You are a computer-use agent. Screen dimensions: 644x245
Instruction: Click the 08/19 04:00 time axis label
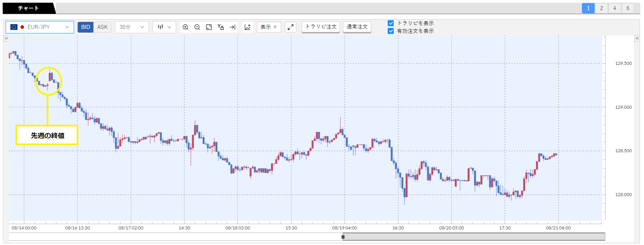[x=345, y=228]
